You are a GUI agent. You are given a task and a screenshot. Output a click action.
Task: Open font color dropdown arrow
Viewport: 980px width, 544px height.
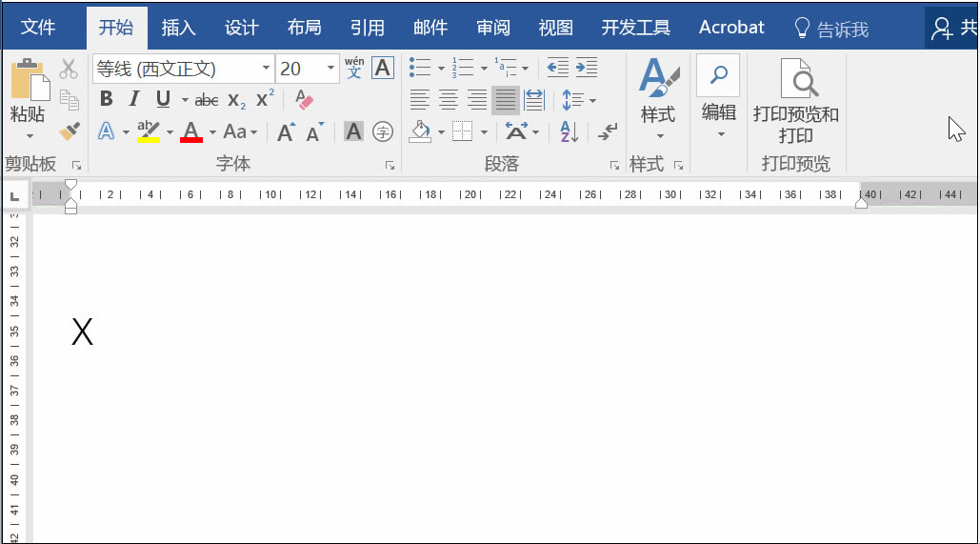(212, 131)
